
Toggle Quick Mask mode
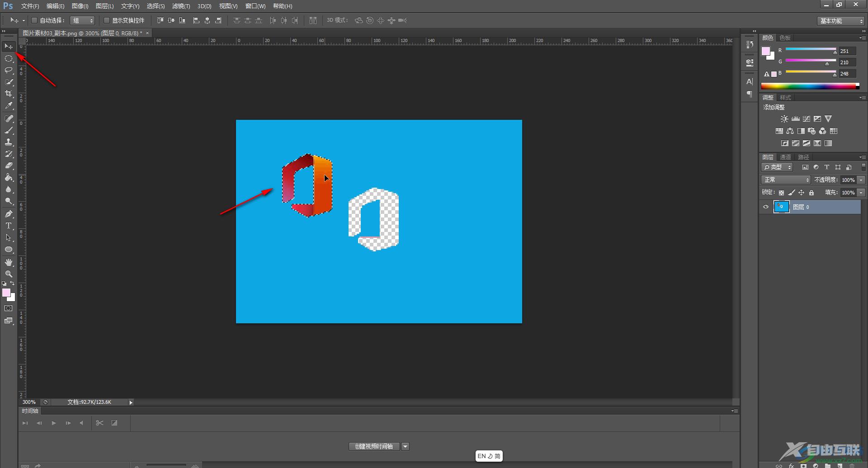click(x=9, y=308)
